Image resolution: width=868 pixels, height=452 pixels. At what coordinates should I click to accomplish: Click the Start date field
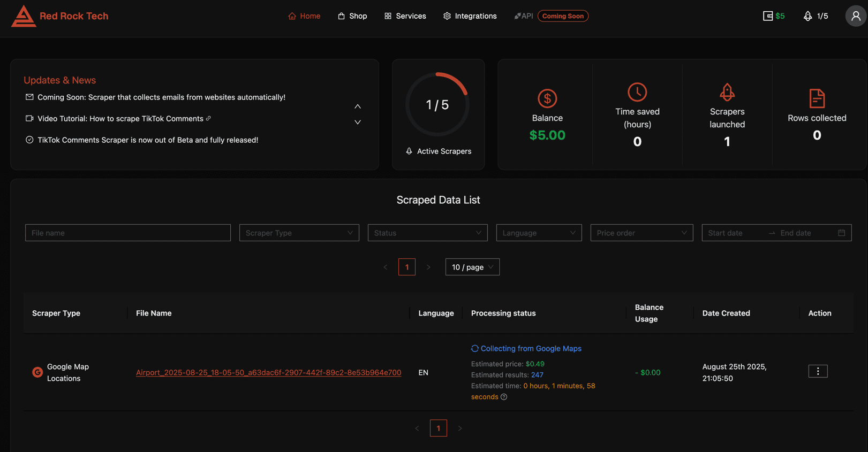click(734, 233)
